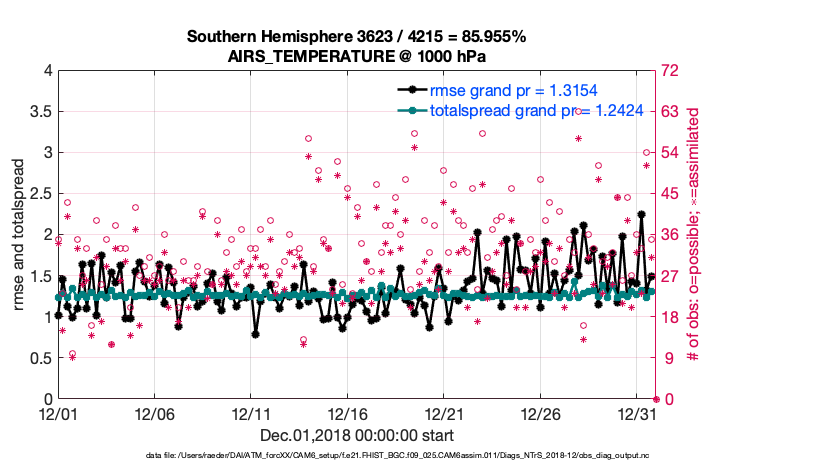Click the Southern Hemisphere title line
This screenshot has width=830, height=470.
click(356, 37)
